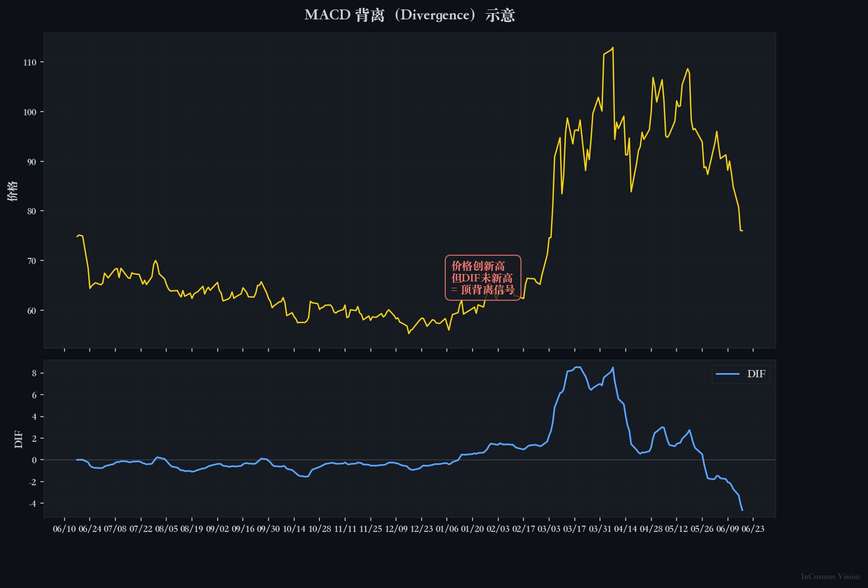Click the date label "09/02"
The height and width of the screenshot is (588, 868).
tap(218, 529)
